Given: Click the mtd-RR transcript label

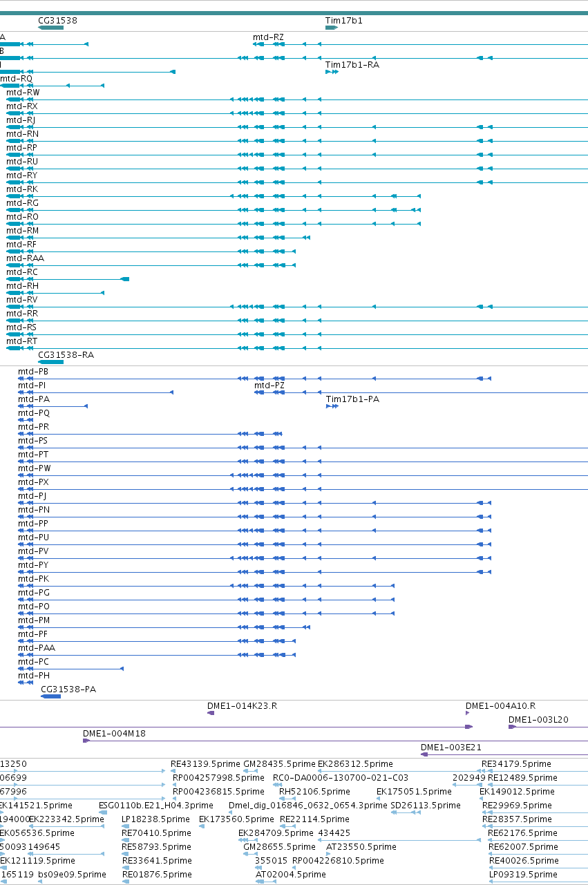Looking at the screenshot, I should click(22, 314).
